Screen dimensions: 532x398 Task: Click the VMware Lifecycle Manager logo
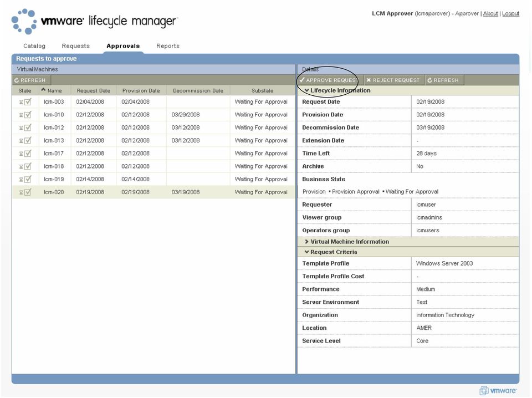(94, 22)
